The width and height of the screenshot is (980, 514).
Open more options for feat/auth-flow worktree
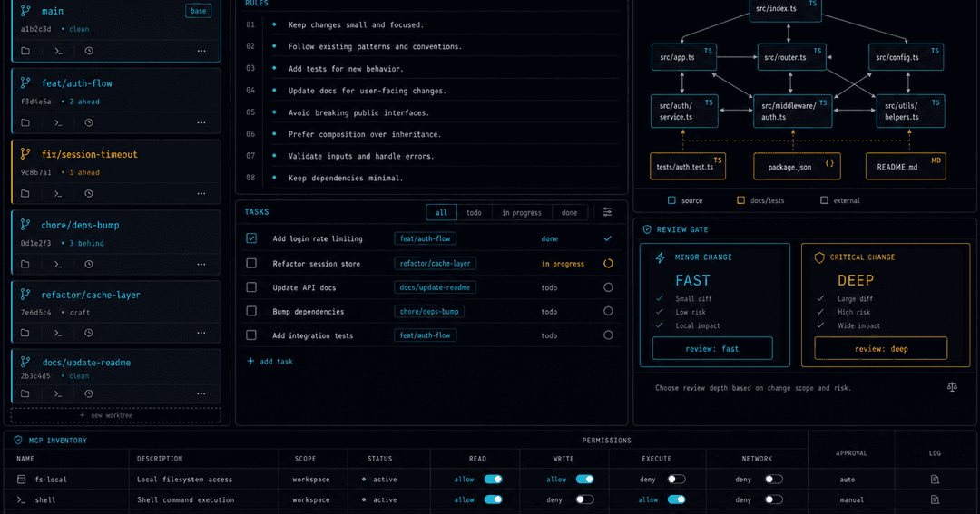point(201,122)
